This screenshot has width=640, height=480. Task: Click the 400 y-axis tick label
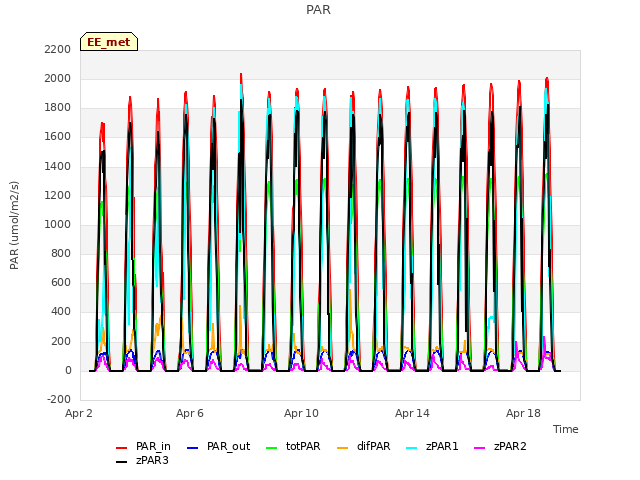point(61,312)
